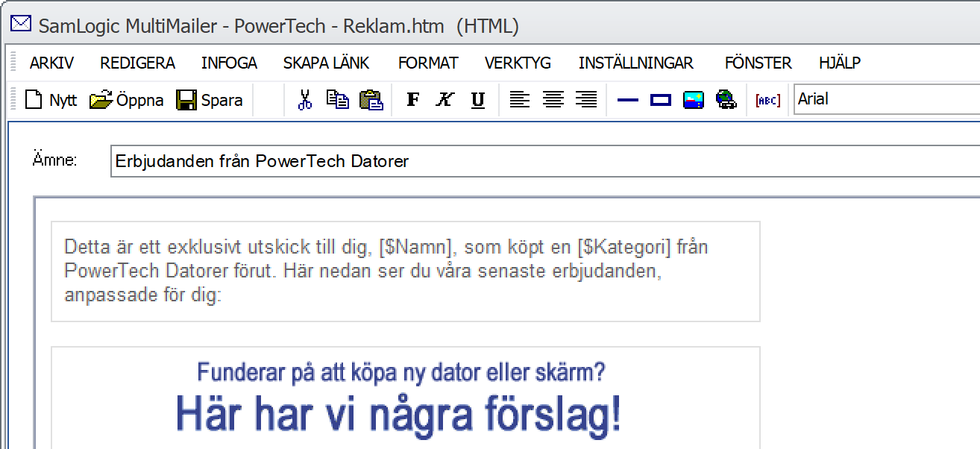Toggle underline formatting (U icon)
Screen dimensions: 980x449
click(478, 100)
